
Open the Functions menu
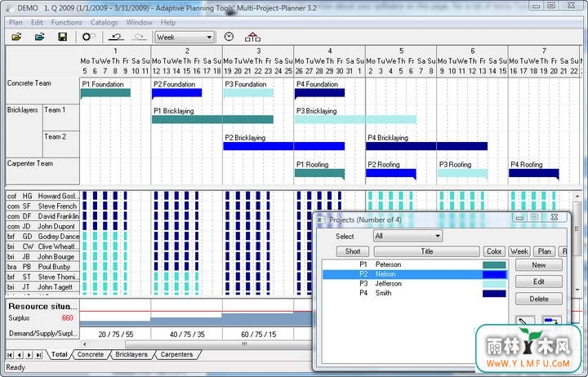click(x=67, y=23)
